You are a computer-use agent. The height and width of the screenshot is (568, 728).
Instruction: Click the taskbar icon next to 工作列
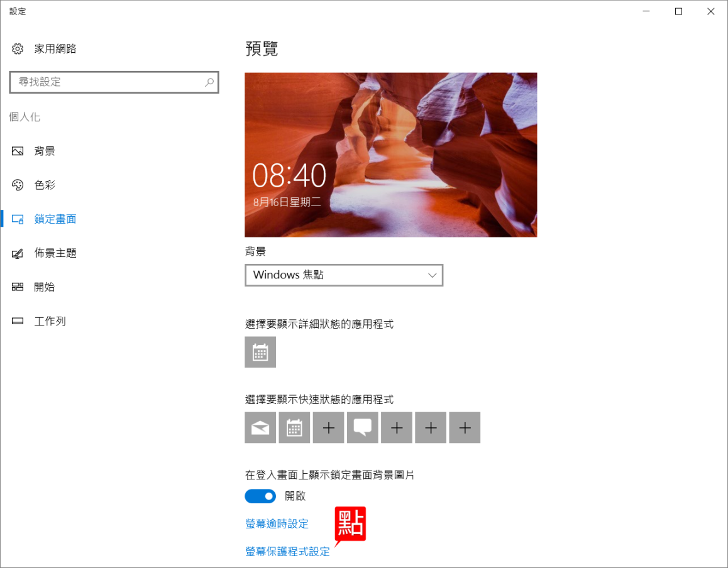pos(18,322)
